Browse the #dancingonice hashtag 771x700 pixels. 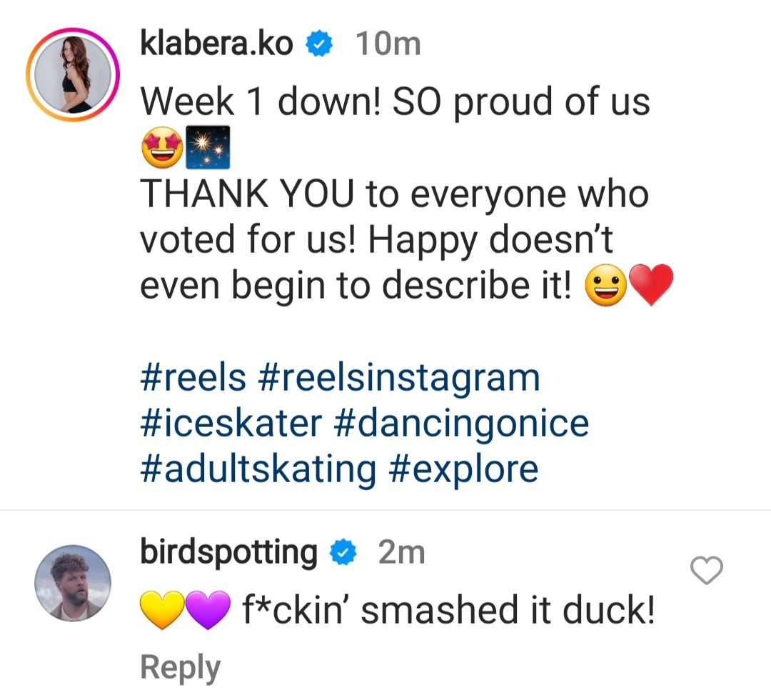(461, 423)
